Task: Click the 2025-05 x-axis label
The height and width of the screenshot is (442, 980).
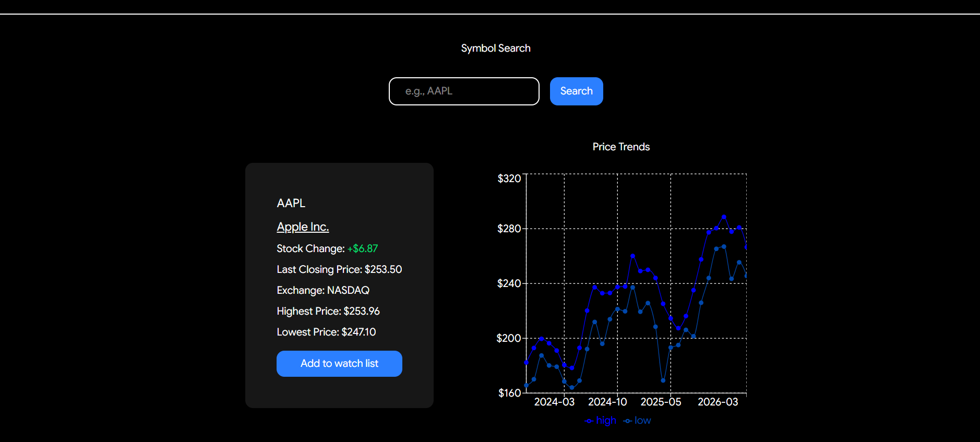Action: [x=661, y=402]
